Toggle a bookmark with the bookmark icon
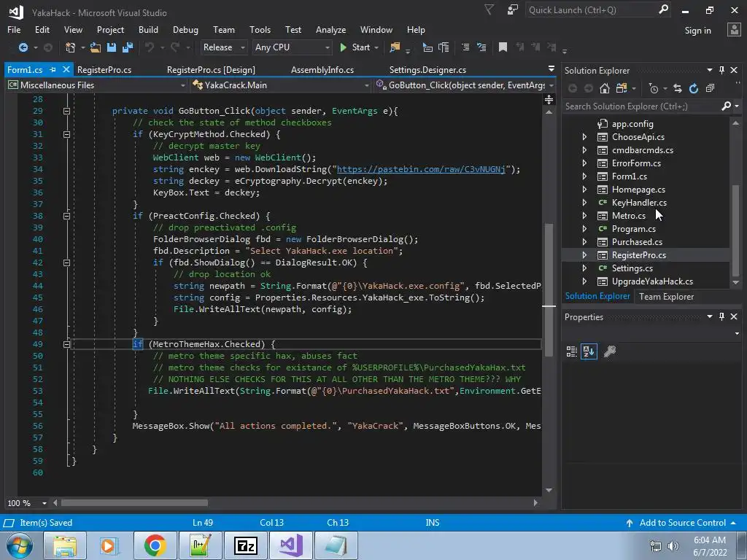Viewport: 747px width, 560px height. point(503,47)
